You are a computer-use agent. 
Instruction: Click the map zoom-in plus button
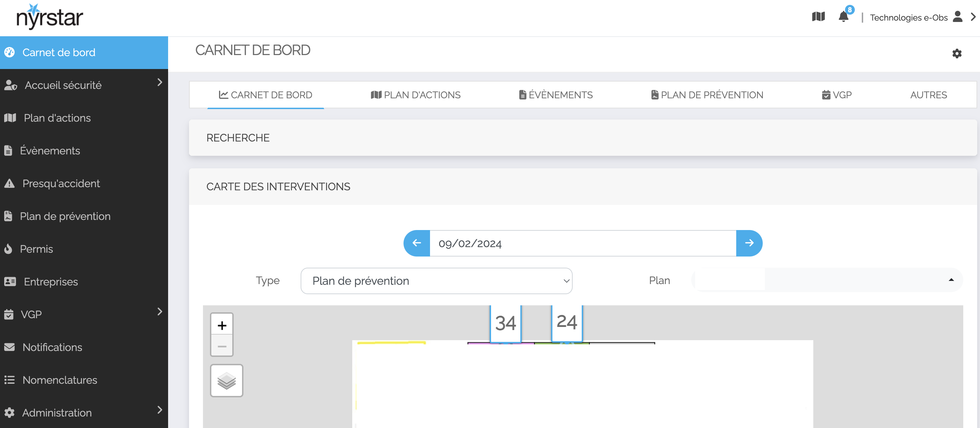pos(222,325)
